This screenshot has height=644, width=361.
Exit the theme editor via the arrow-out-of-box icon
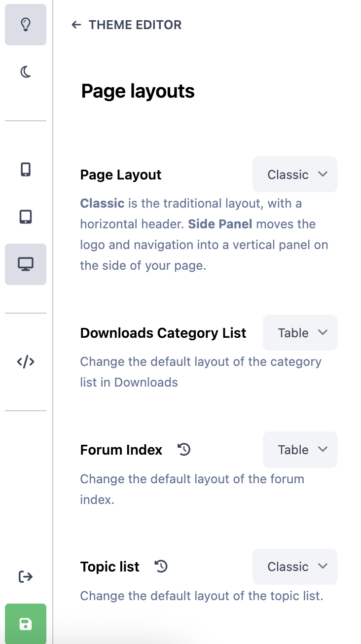click(26, 576)
